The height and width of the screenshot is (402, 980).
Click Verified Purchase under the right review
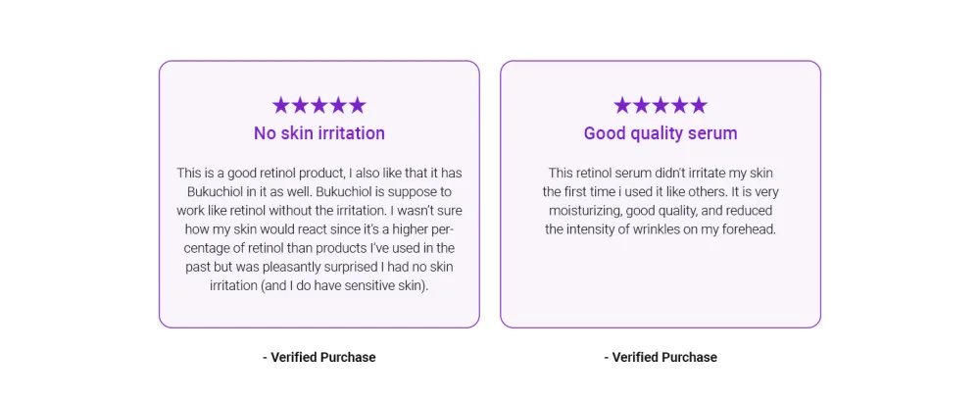click(661, 358)
